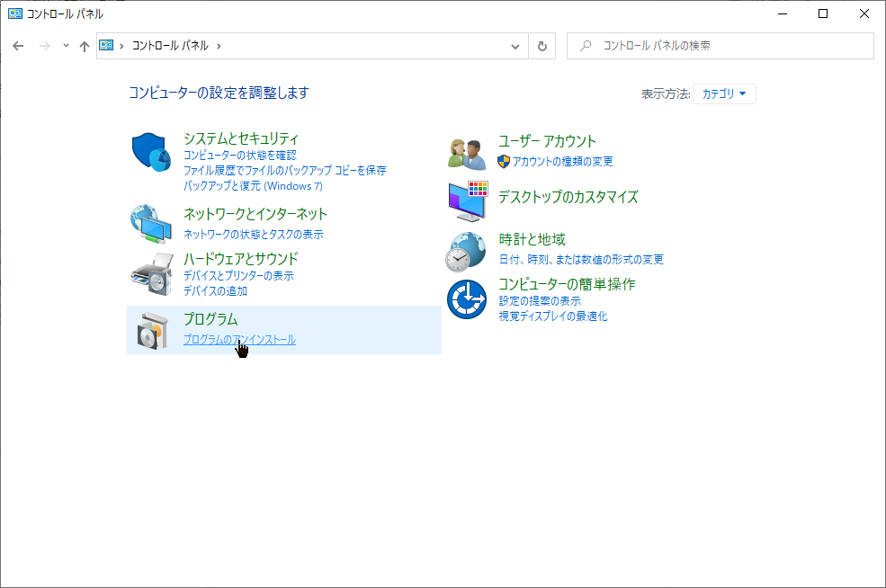Open ネットワークの状態とタスクの表示 link
The height and width of the screenshot is (588, 886).
[x=253, y=234]
